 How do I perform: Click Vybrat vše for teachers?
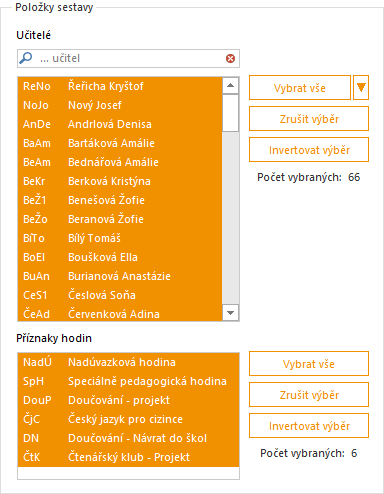[x=300, y=88]
